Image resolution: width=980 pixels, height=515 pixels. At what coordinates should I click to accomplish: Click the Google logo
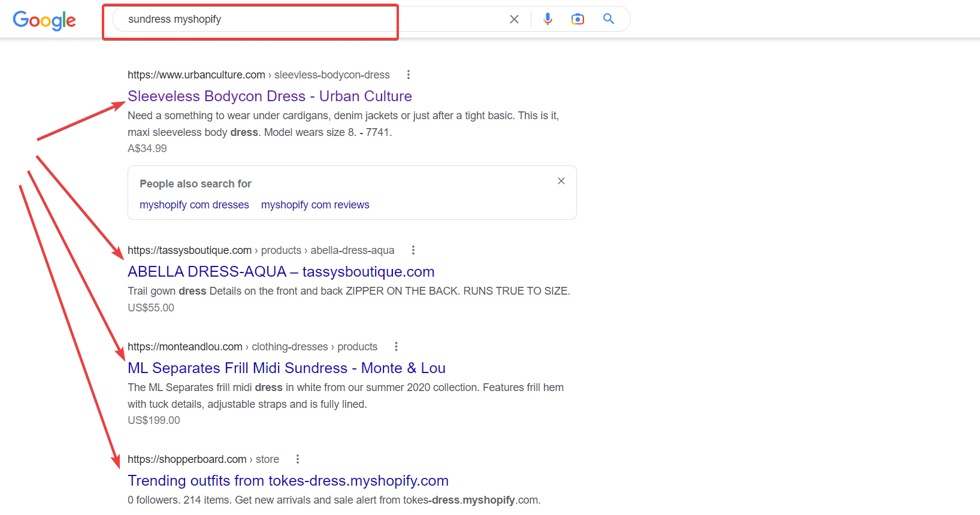pos(44,20)
